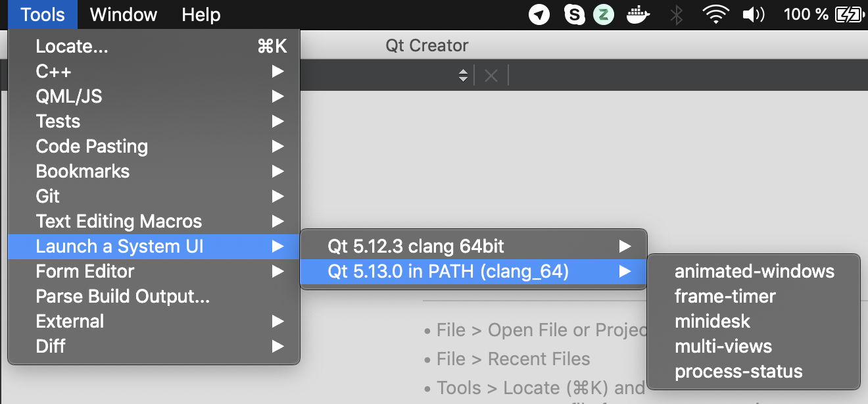Open the Wi-Fi status menu
This screenshot has width=868, height=404.
click(715, 14)
